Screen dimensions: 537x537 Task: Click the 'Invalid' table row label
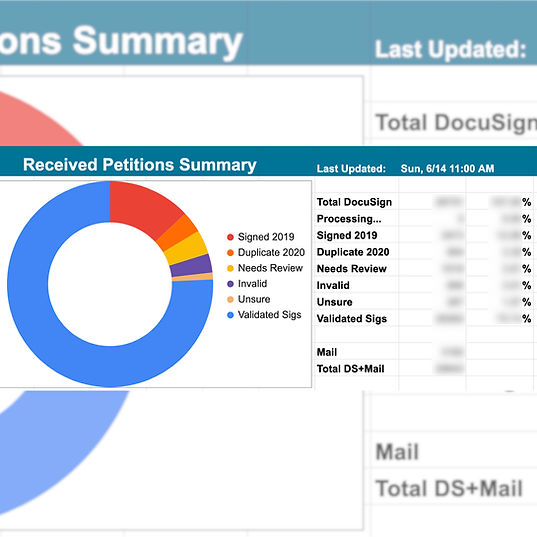tap(333, 285)
